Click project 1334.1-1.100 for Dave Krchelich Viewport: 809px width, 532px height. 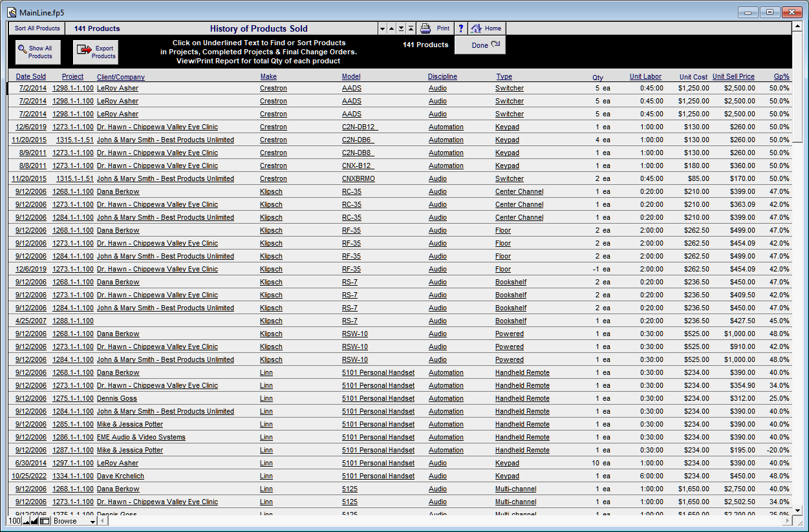pyautogui.click(x=73, y=476)
